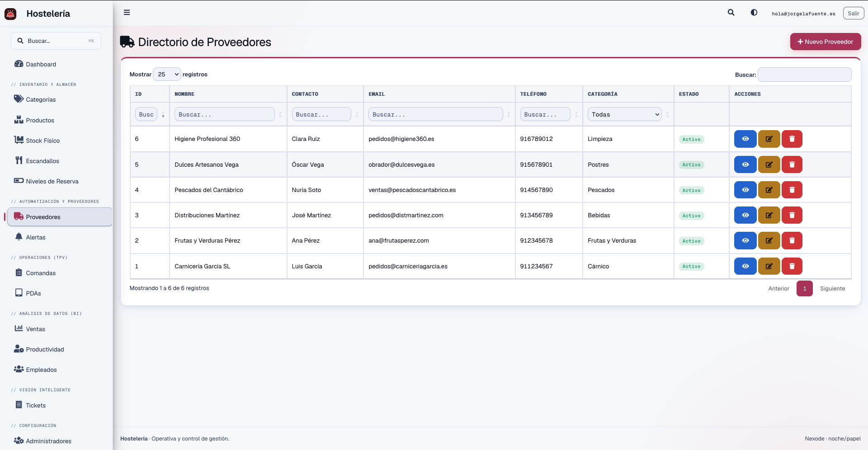Toggle the sidebar hamburger menu icon
Viewport: 868px width, 450px height.
coord(127,13)
